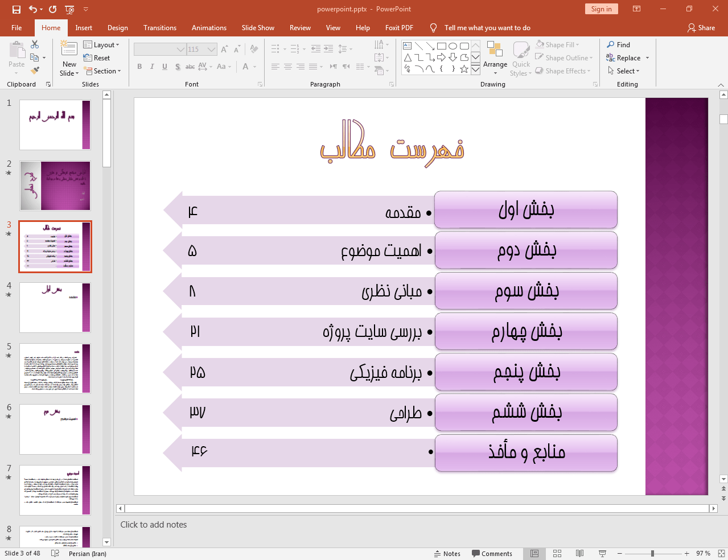Toggle Normal view button

(x=534, y=553)
